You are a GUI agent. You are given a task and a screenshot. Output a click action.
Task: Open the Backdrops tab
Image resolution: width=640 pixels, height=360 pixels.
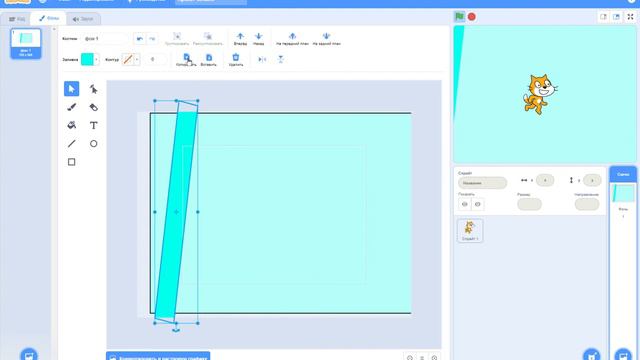tap(49, 18)
